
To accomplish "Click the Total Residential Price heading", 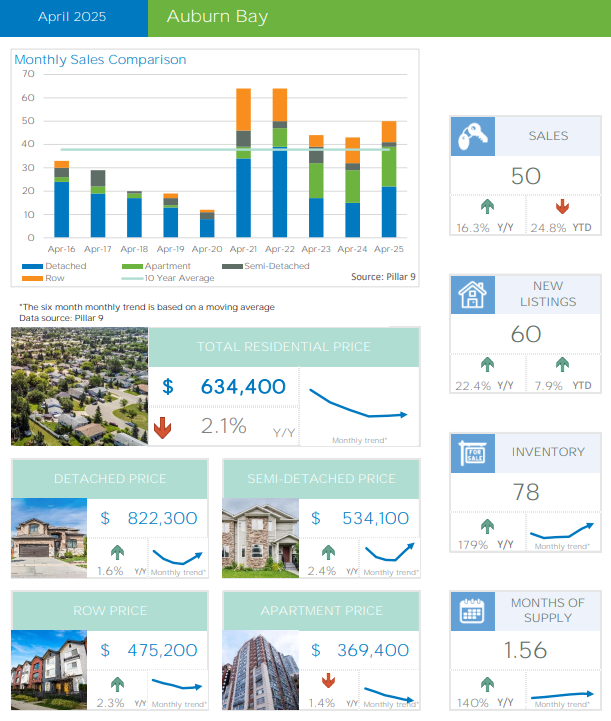I will (x=284, y=347).
